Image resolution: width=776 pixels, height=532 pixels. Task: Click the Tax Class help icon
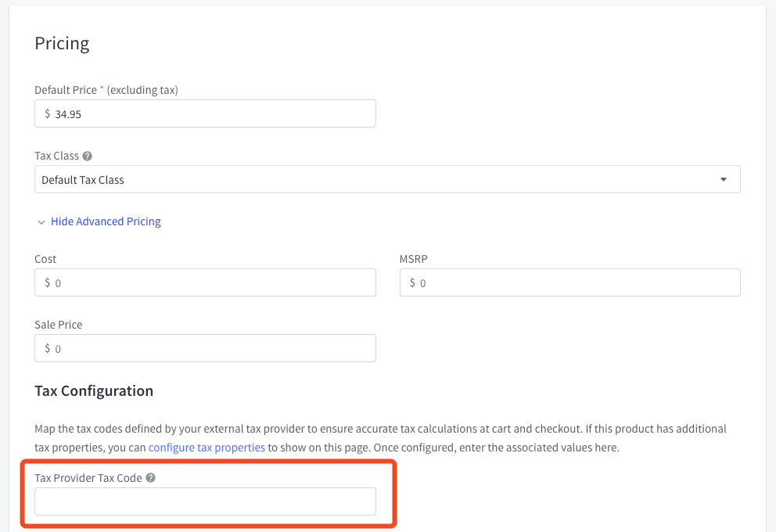(87, 156)
